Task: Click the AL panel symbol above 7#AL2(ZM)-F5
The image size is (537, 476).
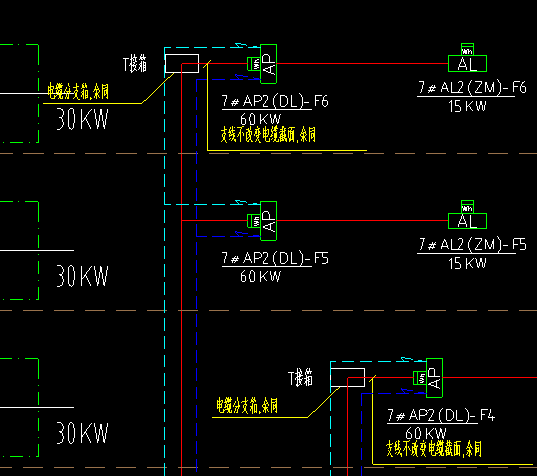Action: pyautogui.click(x=467, y=221)
